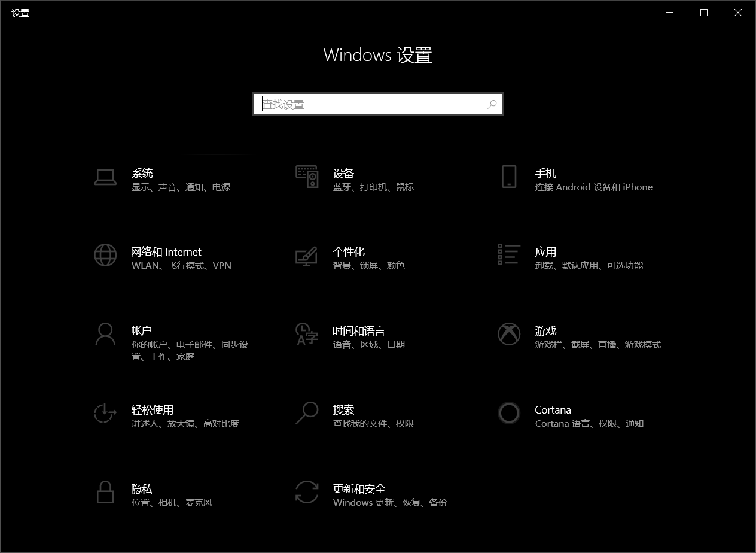The width and height of the screenshot is (756, 553).
Task: Click the description 位置、相机、麦克风
Action: coord(172,503)
